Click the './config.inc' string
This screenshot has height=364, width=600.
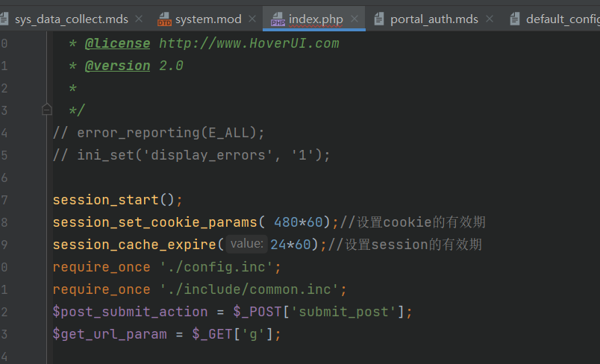coord(216,267)
